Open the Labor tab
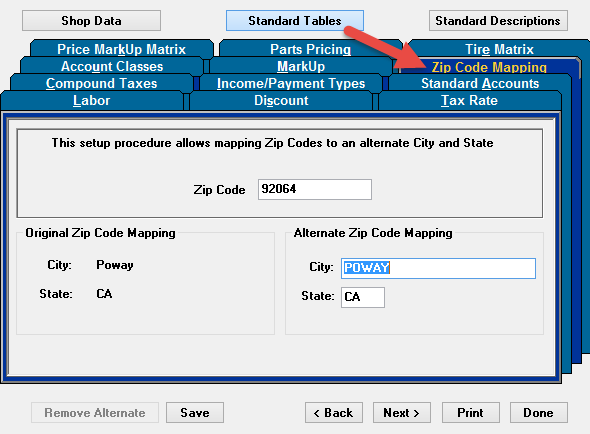Screen dimensions: 590x434 (91, 101)
